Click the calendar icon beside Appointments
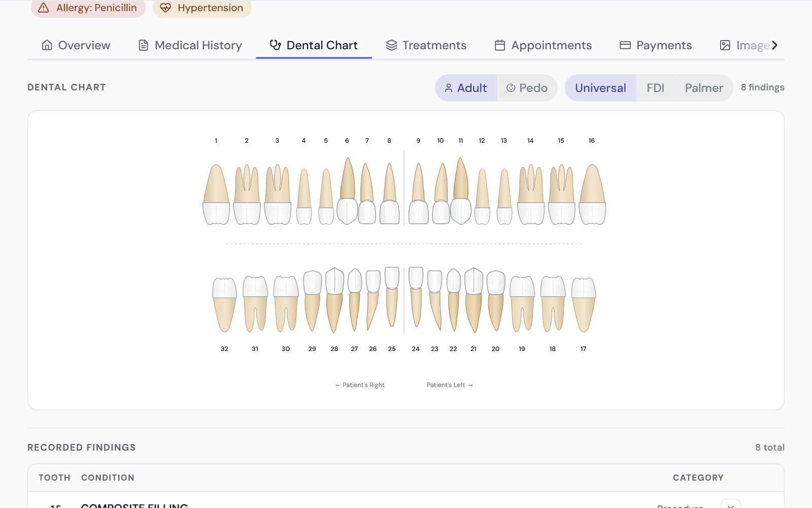The image size is (812, 508). point(500,45)
